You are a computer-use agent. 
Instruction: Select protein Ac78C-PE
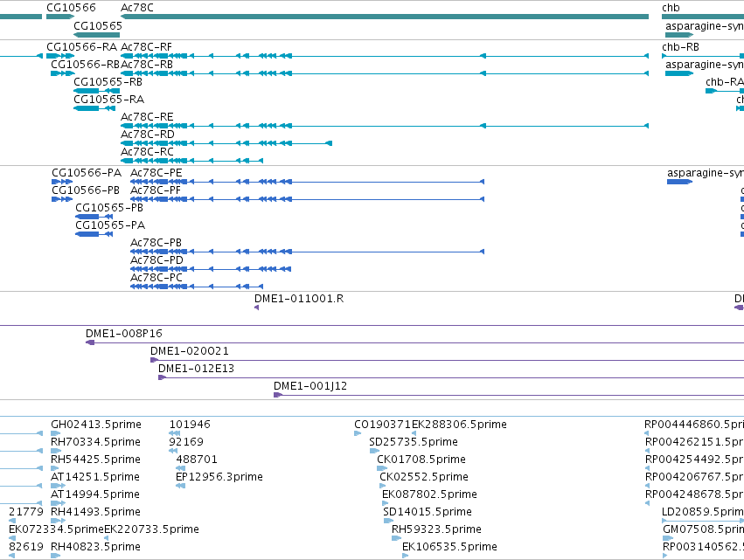coord(308,182)
